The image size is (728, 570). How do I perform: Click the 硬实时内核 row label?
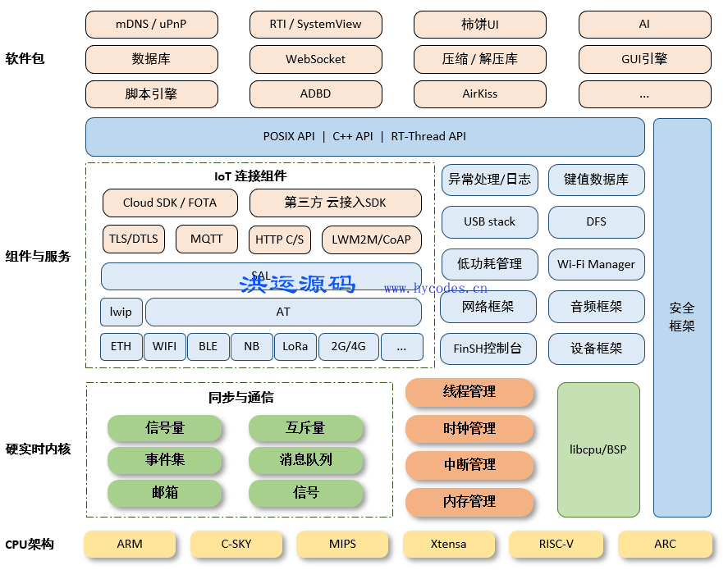(x=38, y=449)
